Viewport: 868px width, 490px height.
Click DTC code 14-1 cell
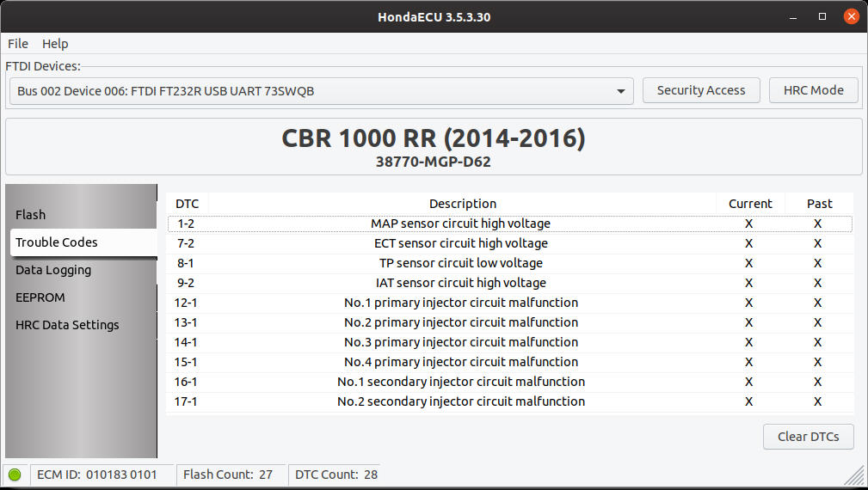186,342
